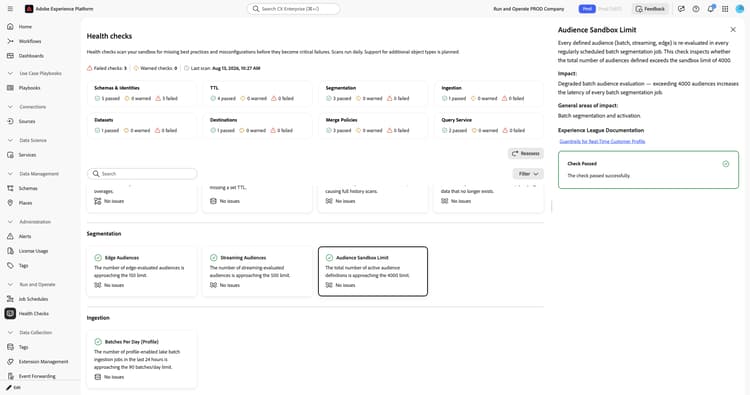Select Health Checks in sidebar

coord(33,314)
